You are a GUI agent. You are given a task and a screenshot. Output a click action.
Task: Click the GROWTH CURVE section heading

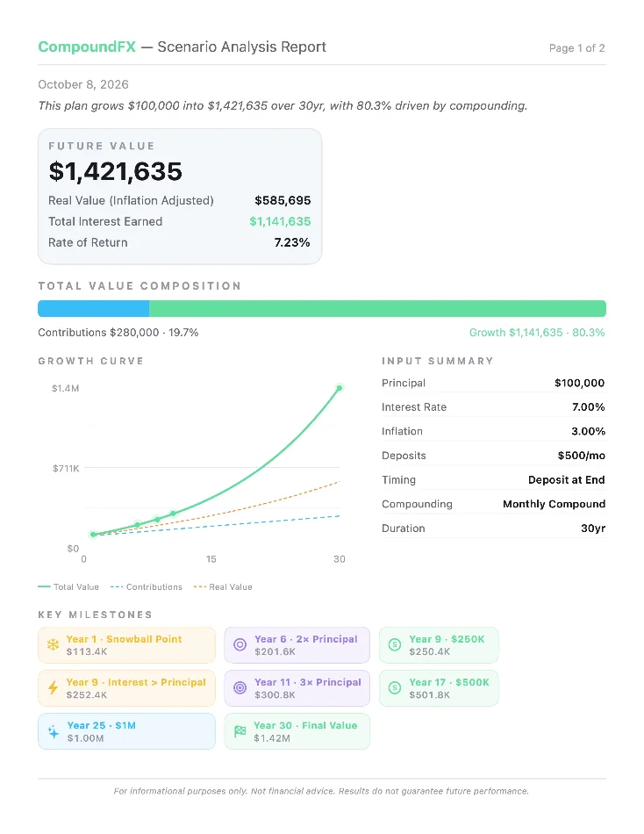click(91, 361)
